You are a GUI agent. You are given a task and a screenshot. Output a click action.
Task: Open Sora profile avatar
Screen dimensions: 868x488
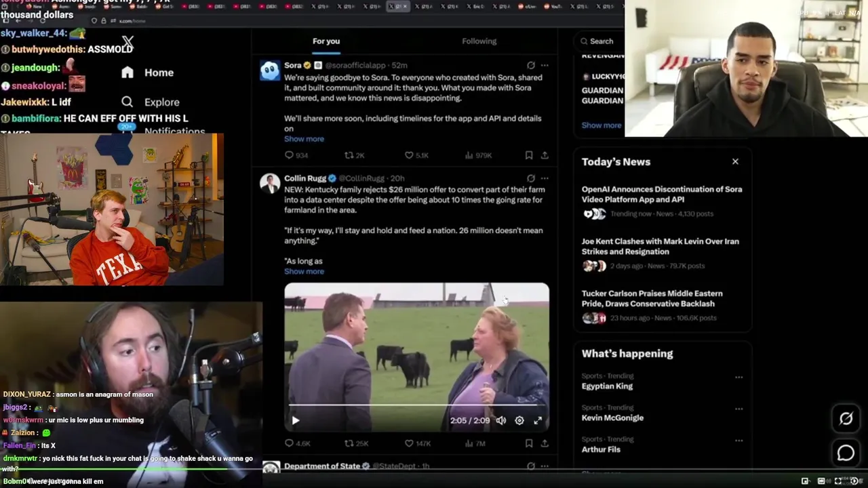(270, 70)
